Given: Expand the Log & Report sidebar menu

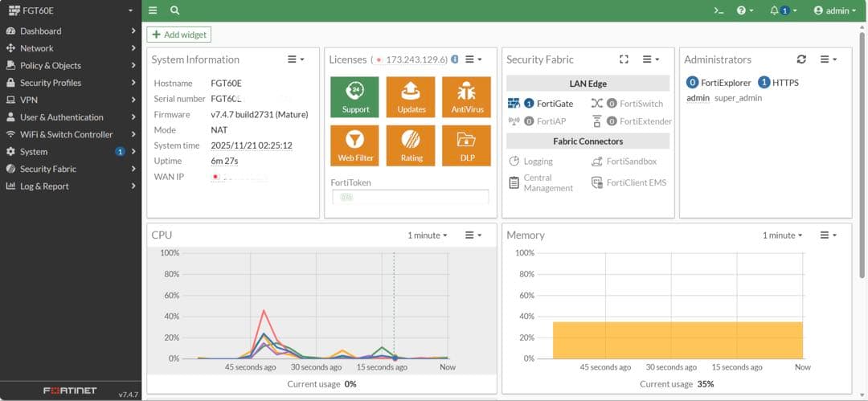Looking at the screenshot, I should click(71, 186).
